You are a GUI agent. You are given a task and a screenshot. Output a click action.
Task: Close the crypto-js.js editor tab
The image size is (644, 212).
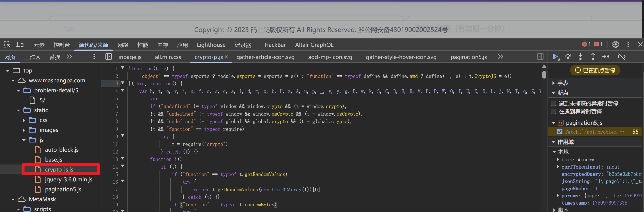[226, 57]
